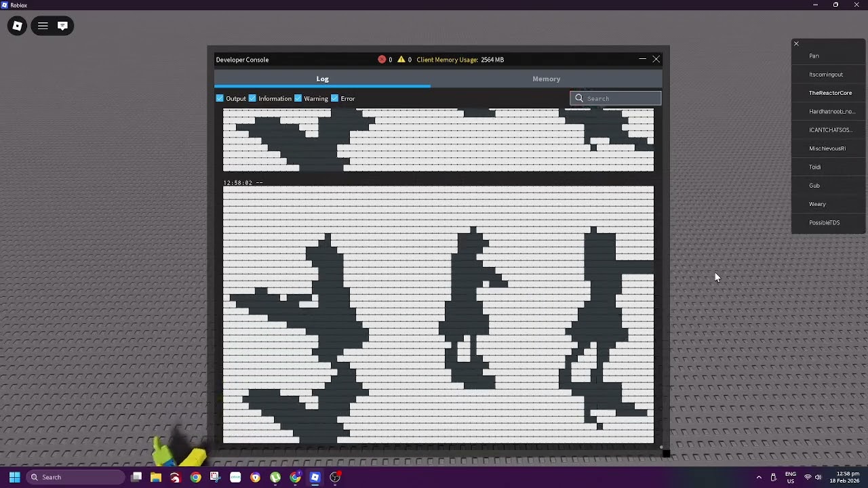The image size is (868, 488).
Task: Select player Pan in player list
Action: [829, 56]
